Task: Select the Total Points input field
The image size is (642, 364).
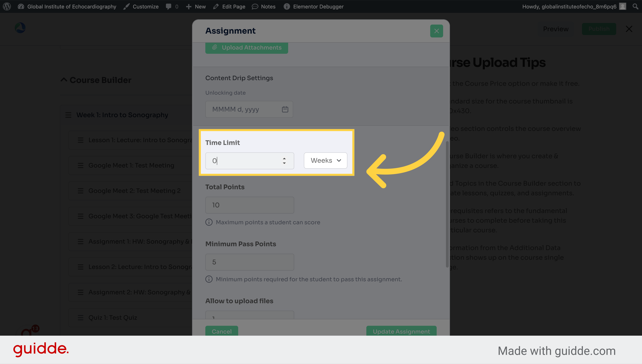Action: (250, 205)
